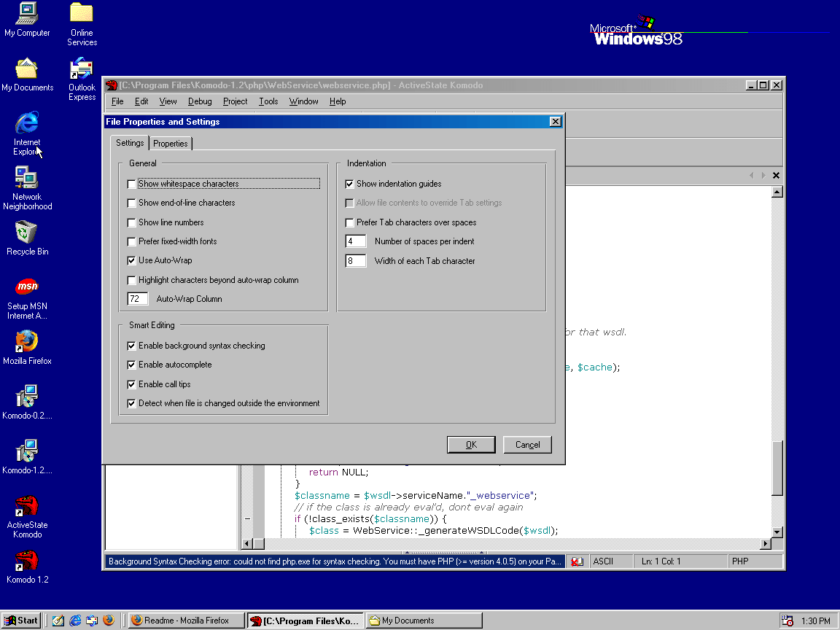Open the Tools menu in Komodo
The width and height of the screenshot is (840, 630).
point(268,101)
